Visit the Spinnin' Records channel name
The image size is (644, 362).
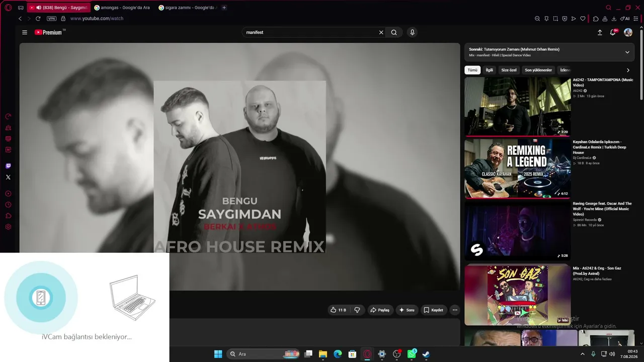click(x=585, y=220)
